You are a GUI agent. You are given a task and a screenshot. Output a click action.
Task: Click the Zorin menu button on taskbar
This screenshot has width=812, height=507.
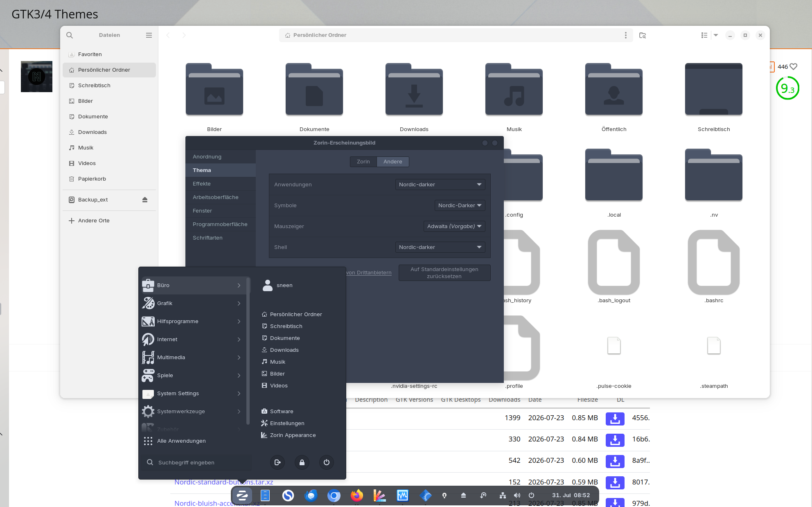[x=242, y=496]
